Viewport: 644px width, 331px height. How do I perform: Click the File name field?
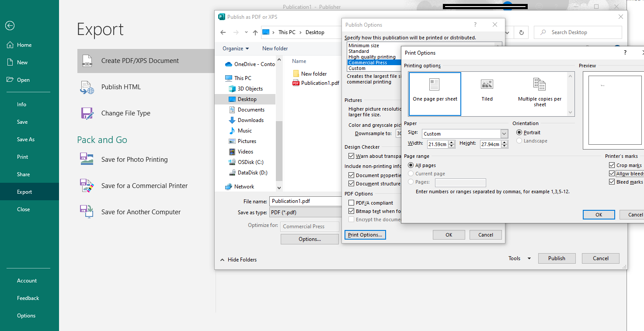305,202
